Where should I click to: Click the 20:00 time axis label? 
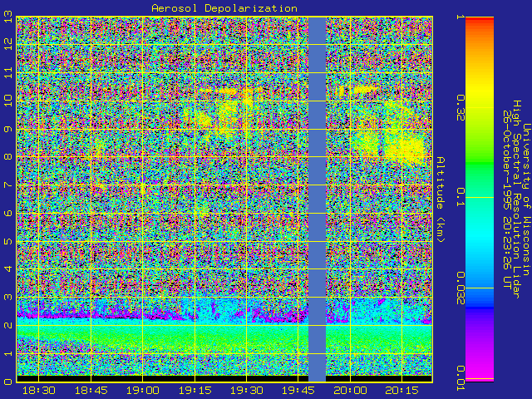point(350,391)
